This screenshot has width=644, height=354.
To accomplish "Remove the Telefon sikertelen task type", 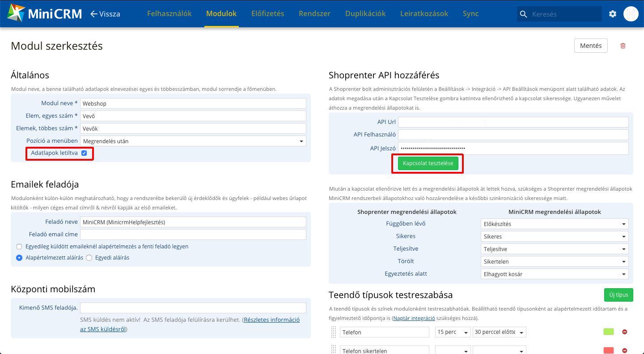I will coord(625,350).
